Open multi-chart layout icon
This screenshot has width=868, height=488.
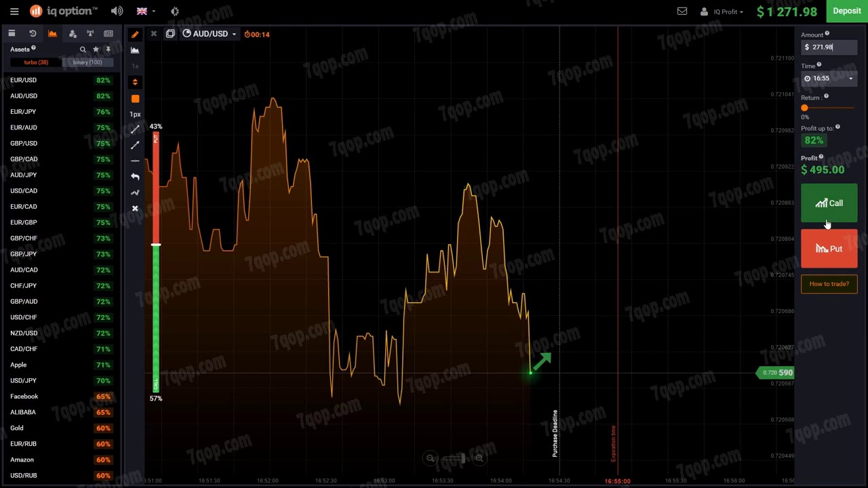point(170,34)
